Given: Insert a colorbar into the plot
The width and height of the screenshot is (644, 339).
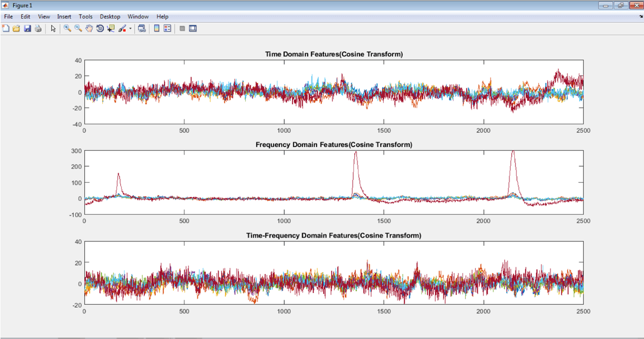Looking at the screenshot, I should tap(156, 28).
